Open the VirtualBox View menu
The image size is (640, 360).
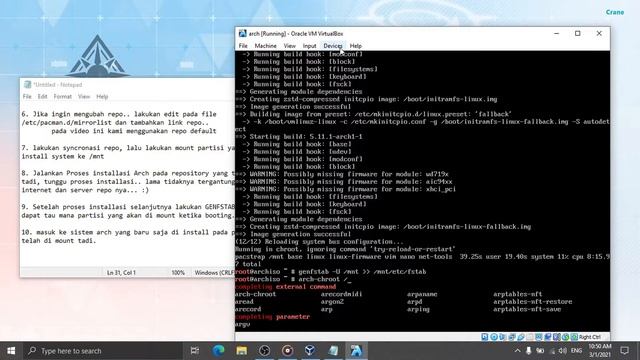tap(289, 46)
